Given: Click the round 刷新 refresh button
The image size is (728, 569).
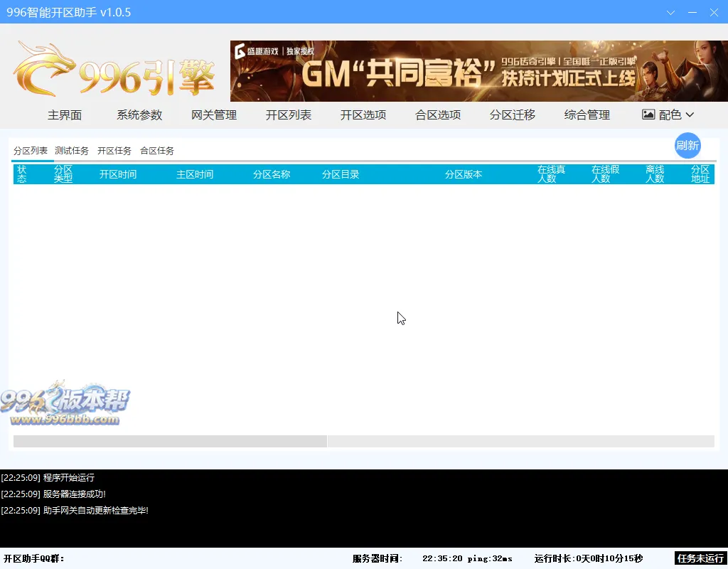Looking at the screenshot, I should (x=687, y=145).
